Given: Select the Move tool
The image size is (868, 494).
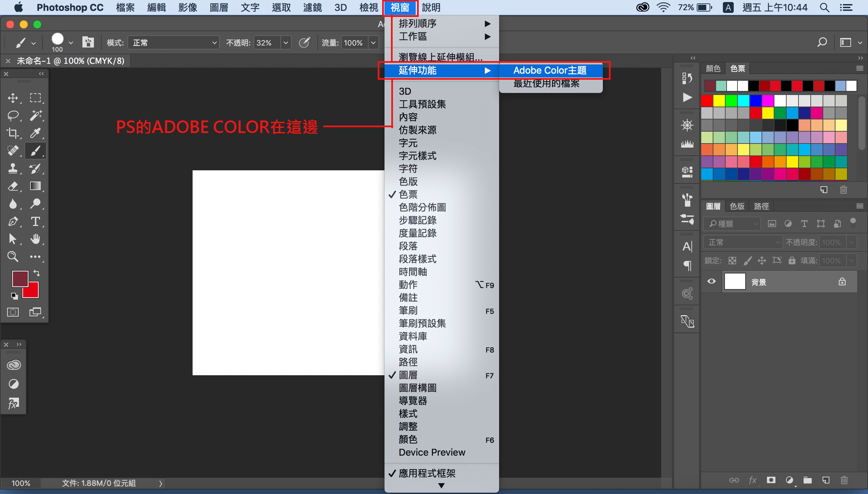Looking at the screenshot, I should click(x=13, y=98).
